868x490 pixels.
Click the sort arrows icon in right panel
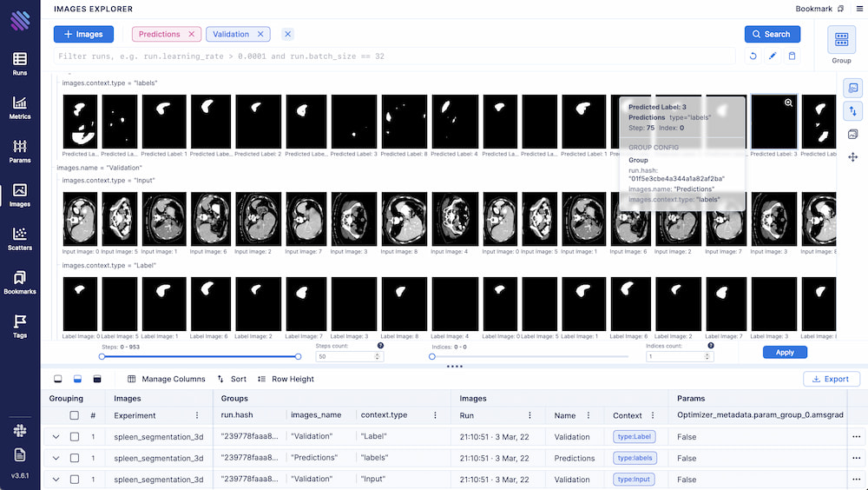853,111
